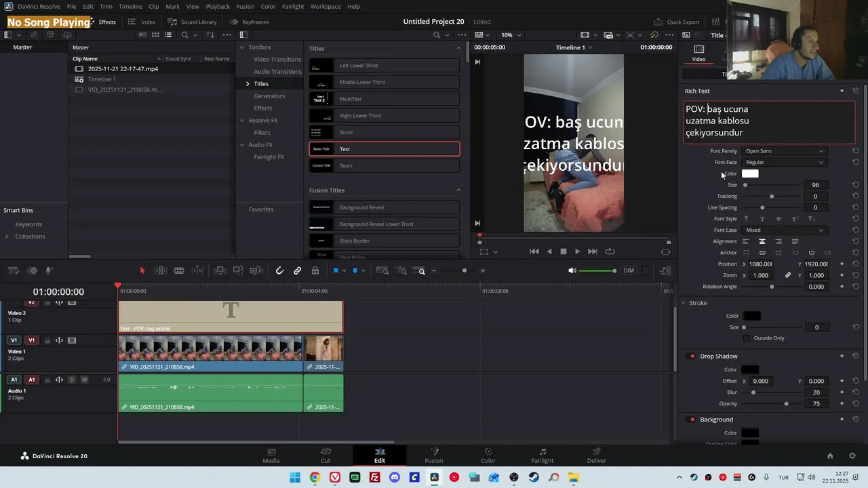
Task: Reset Rich Text with its reset icon
Action: pyautogui.click(x=856, y=91)
